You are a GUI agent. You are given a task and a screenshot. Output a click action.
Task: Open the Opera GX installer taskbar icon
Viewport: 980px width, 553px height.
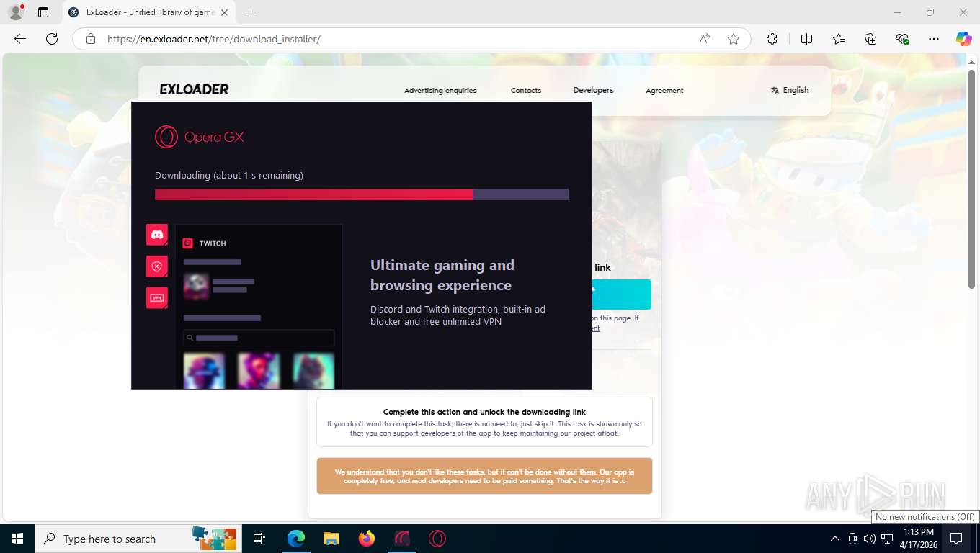click(x=402, y=539)
